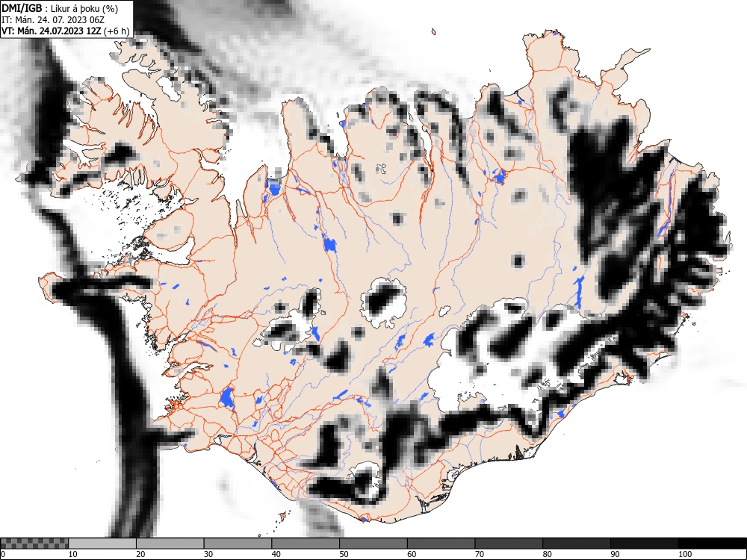The height and width of the screenshot is (560, 747).
Task: Click the legend label '0'
Action: [4, 554]
